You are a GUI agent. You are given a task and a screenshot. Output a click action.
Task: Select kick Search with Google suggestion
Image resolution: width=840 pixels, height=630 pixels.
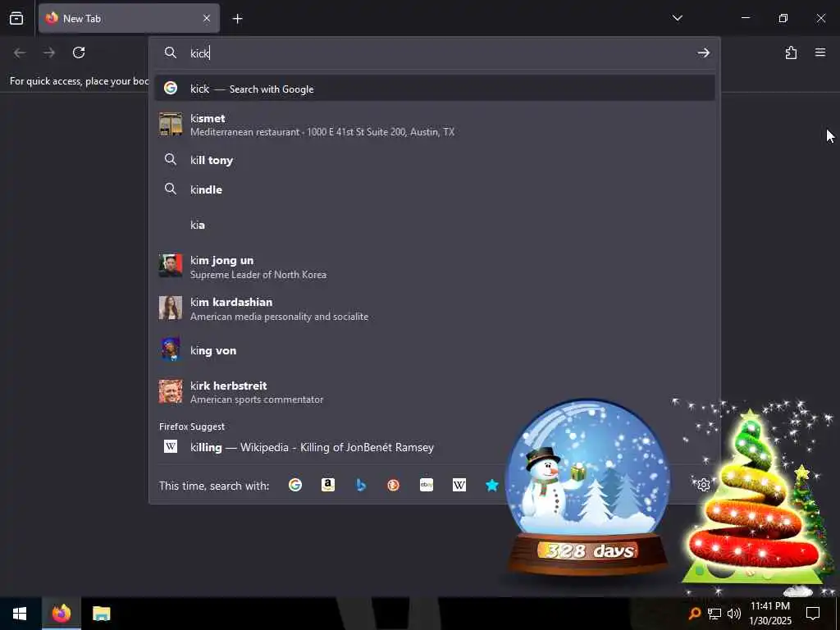pos(435,89)
